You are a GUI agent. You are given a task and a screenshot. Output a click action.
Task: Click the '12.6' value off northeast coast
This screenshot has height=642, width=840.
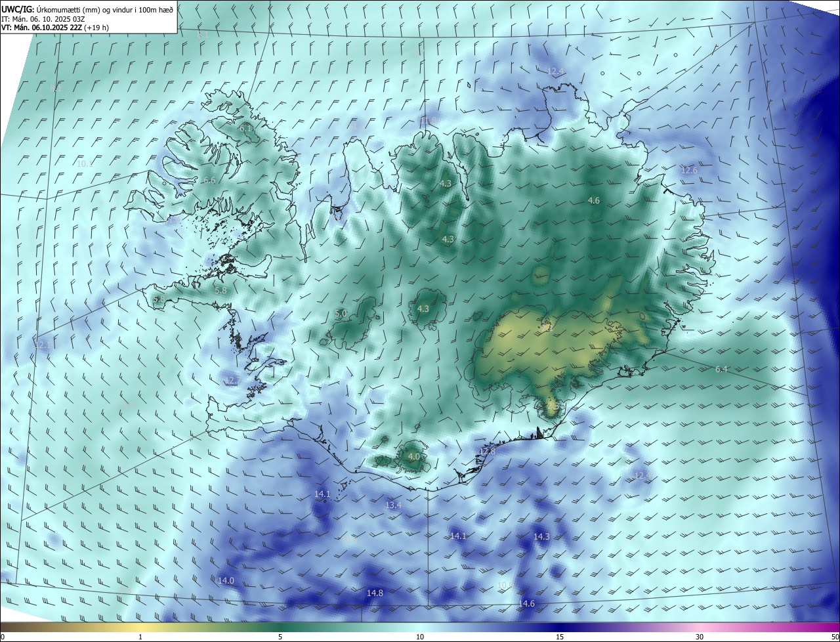coord(689,170)
